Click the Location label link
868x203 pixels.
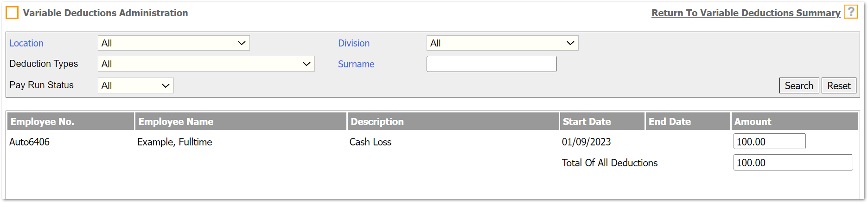pyautogui.click(x=26, y=43)
